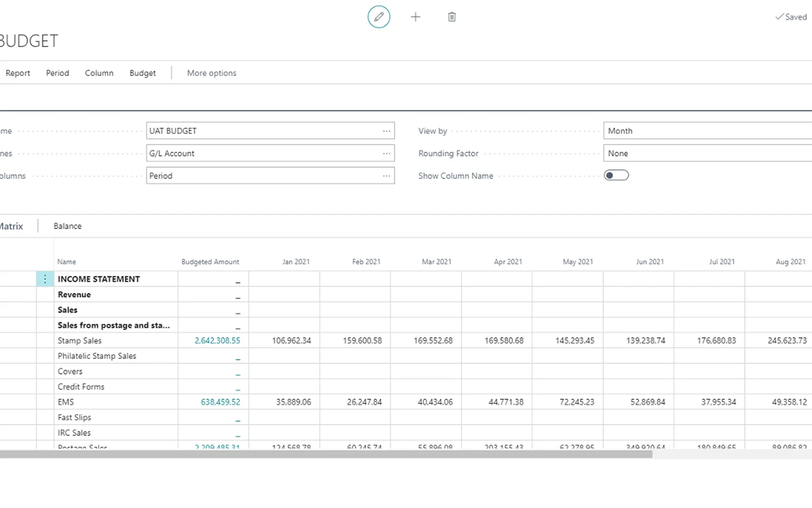Open the Column menu
This screenshot has height=508, width=812.
[x=99, y=73]
